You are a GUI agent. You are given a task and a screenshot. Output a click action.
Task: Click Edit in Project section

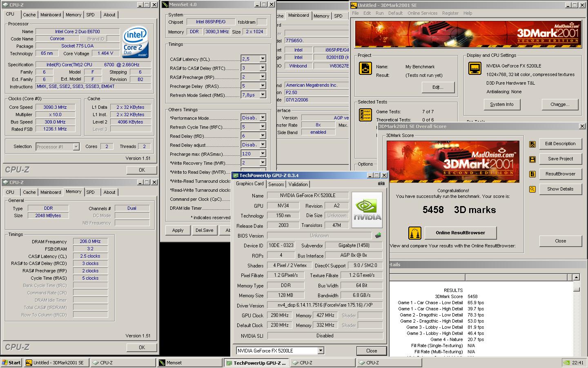click(x=438, y=87)
